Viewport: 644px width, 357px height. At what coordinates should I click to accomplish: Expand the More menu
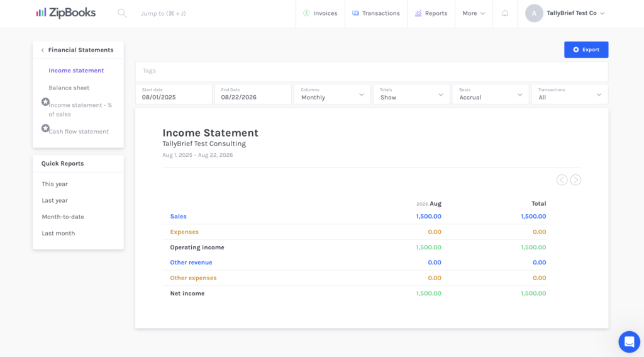point(474,13)
